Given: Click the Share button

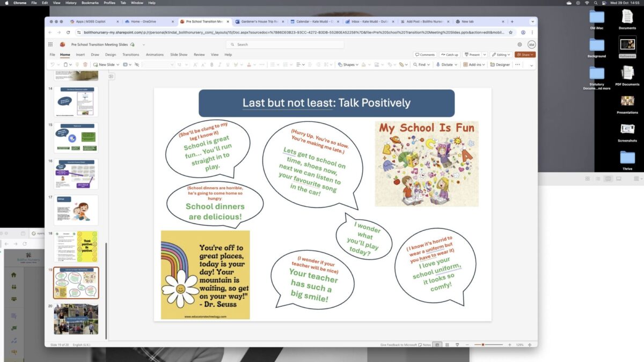Looking at the screenshot, I should [x=524, y=55].
